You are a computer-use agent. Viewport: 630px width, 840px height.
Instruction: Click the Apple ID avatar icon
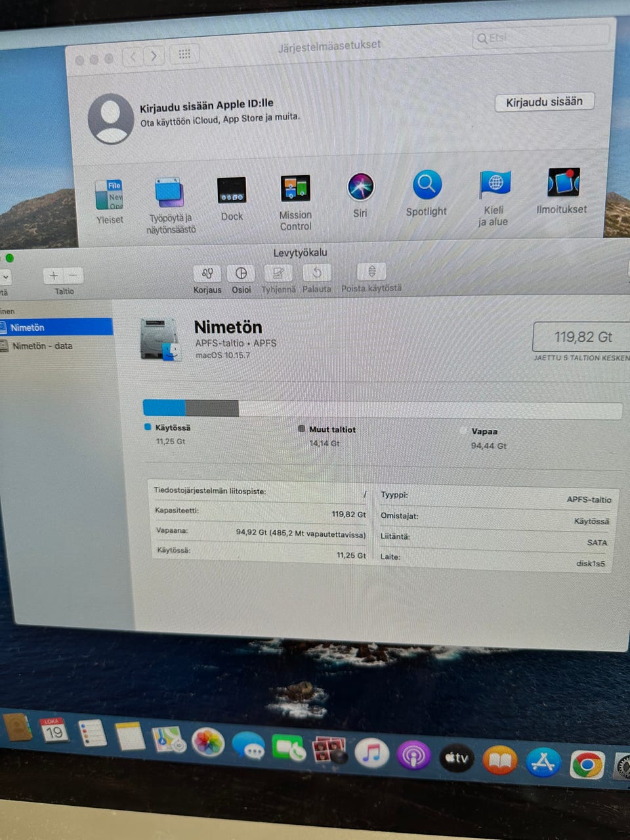pyautogui.click(x=111, y=119)
